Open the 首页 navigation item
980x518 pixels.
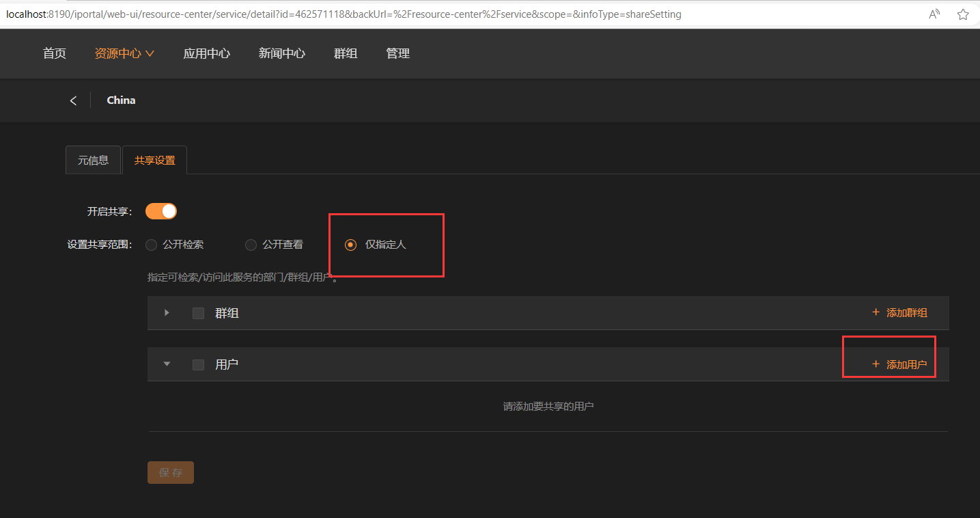pos(54,53)
